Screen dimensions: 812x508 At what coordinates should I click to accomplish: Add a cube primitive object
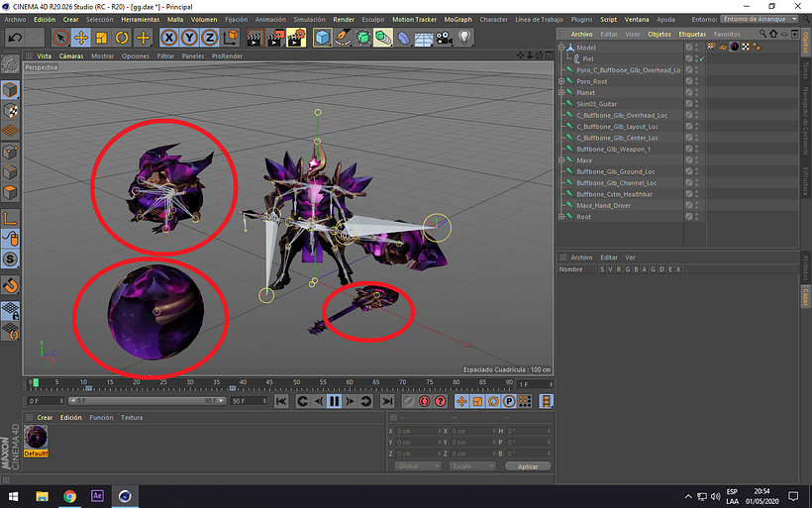coord(322,38)
